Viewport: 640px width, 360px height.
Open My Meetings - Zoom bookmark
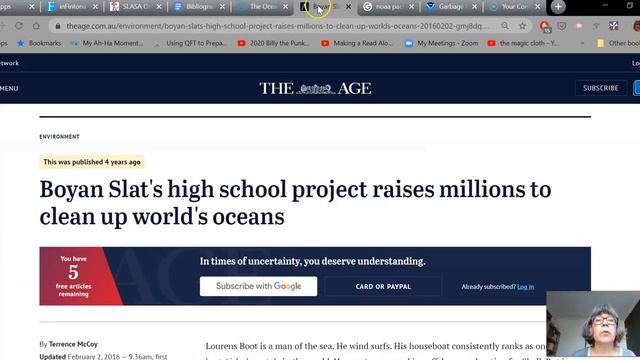pos(441,43)
